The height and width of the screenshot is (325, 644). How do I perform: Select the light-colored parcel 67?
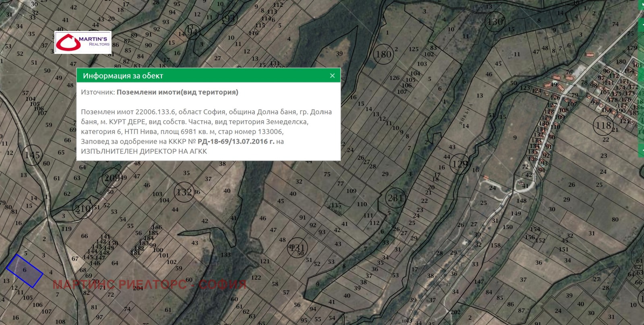click(75, 258)
